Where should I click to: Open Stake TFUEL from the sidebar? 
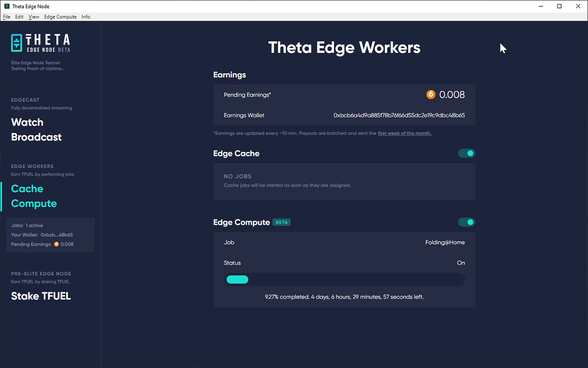click(x=41, y=296)
